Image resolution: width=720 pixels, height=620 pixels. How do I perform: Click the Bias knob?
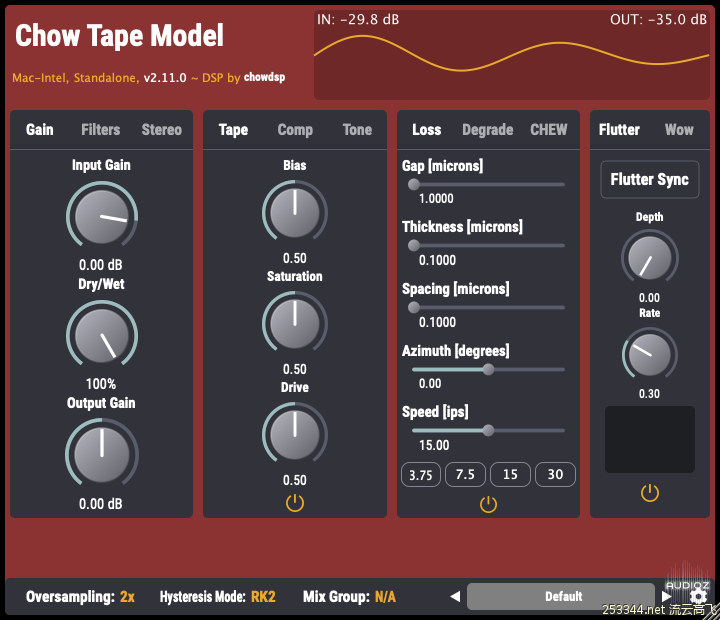295,213
